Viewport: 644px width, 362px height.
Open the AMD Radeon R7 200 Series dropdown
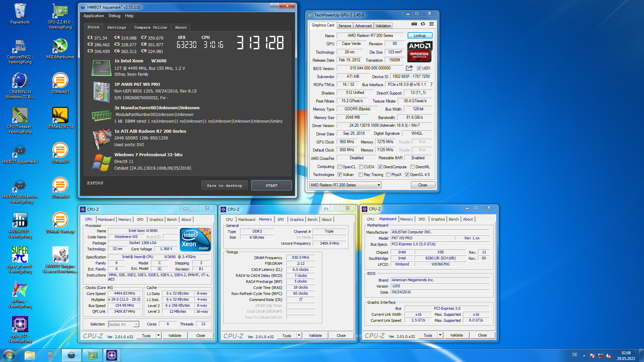coord(345,185)
